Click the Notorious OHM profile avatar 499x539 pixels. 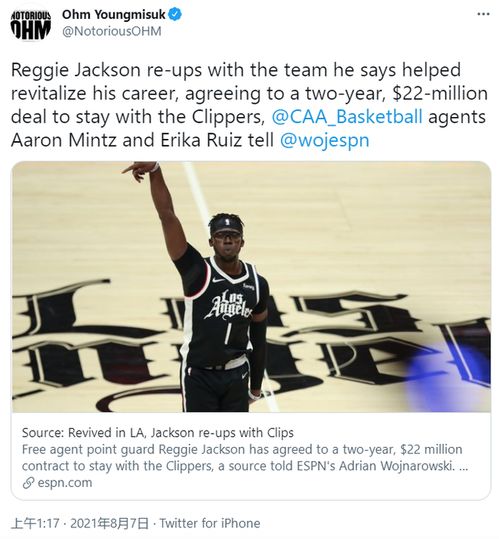[31, 25]
